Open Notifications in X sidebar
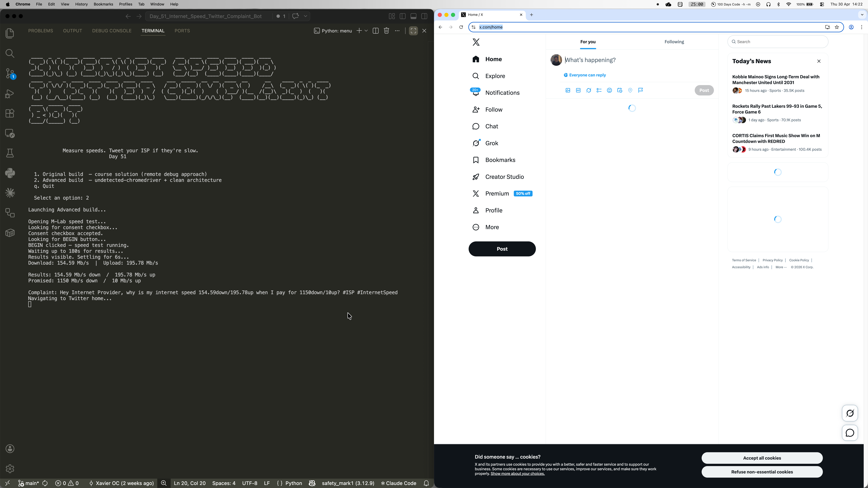Viewport: 868px width, 488px height. 495,93
